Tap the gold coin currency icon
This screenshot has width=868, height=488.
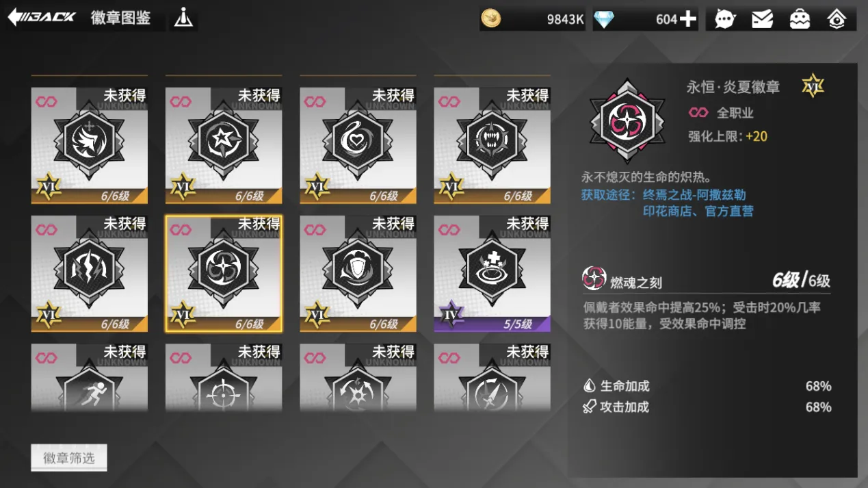(490, 18)
